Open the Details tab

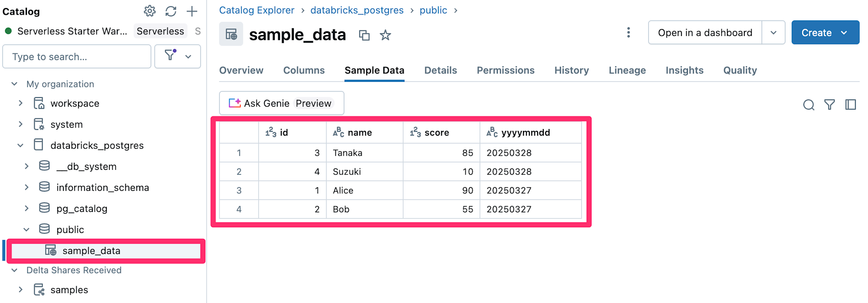pos(441,70)
